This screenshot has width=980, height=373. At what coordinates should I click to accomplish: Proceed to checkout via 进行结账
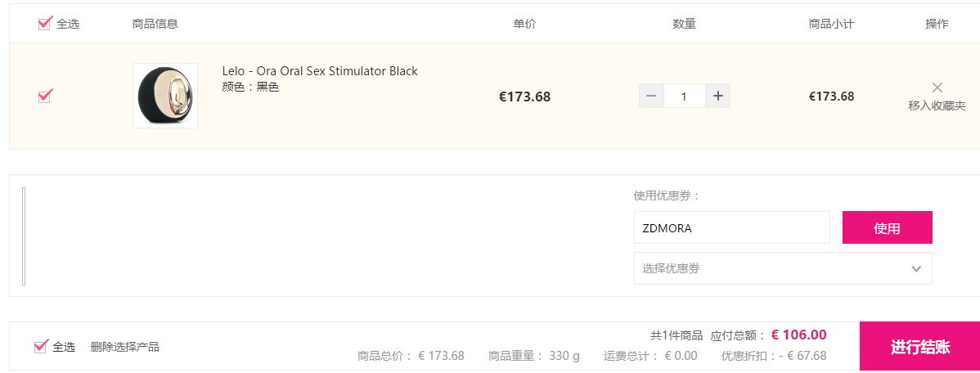point(920,347)
